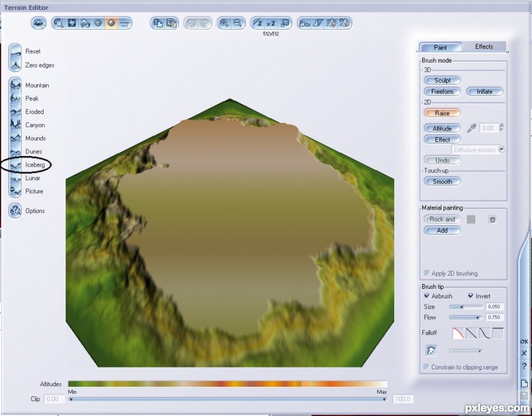Click the brush Size slider
Viewport: 532px width, 416px height.
[466, 307]
